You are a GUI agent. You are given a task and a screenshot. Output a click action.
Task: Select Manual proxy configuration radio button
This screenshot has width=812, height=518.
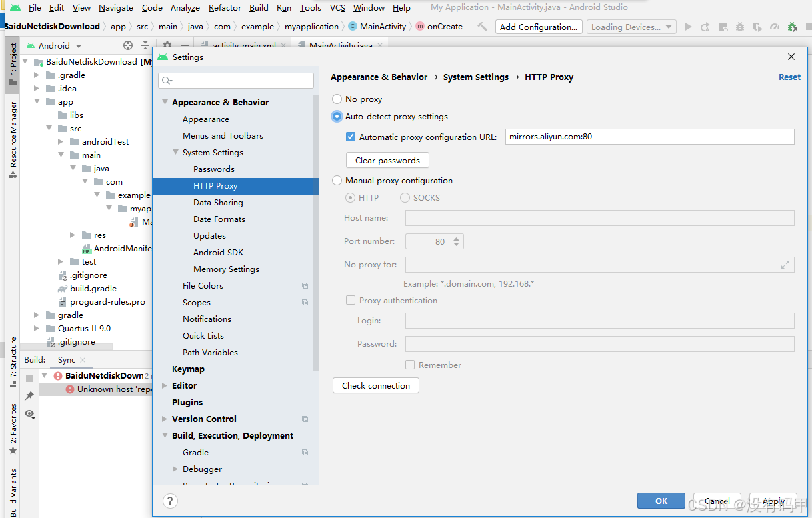click(x=337, y=180)
